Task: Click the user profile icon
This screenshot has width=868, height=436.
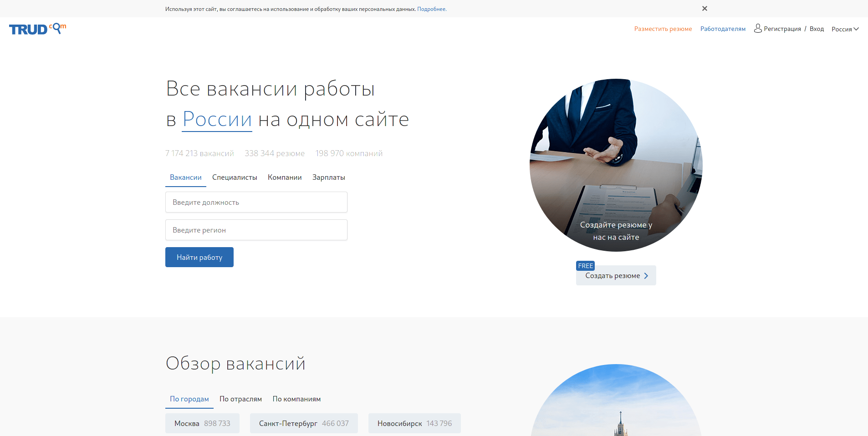Action: (x=757, y=29)
